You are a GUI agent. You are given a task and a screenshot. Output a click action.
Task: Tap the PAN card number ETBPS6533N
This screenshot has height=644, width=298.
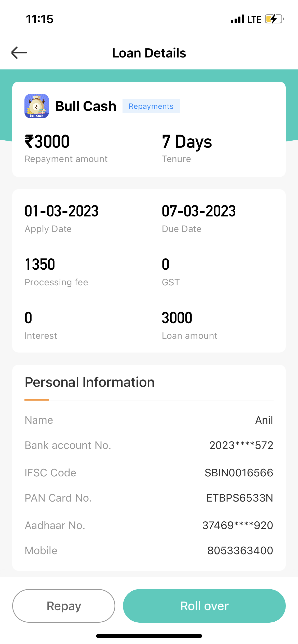(239, 498)
